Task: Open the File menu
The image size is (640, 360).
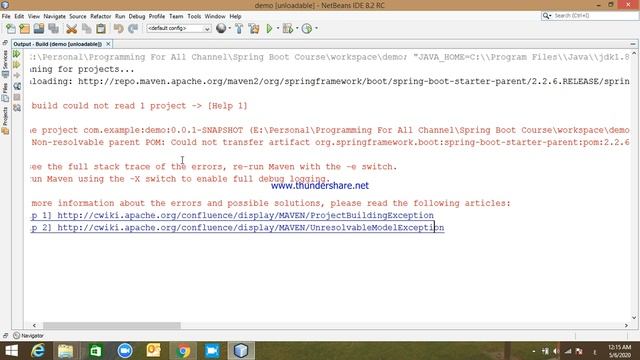Action: (x=6, y=16)
